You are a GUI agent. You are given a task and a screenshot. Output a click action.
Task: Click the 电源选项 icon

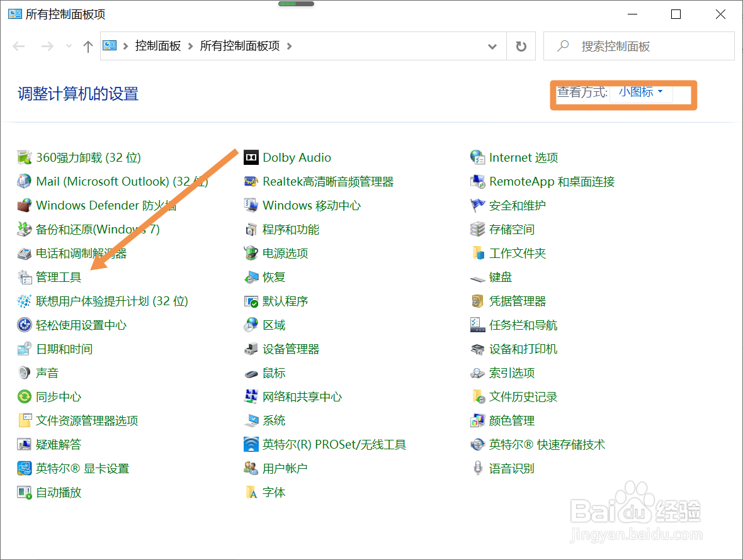click(251, 253)
